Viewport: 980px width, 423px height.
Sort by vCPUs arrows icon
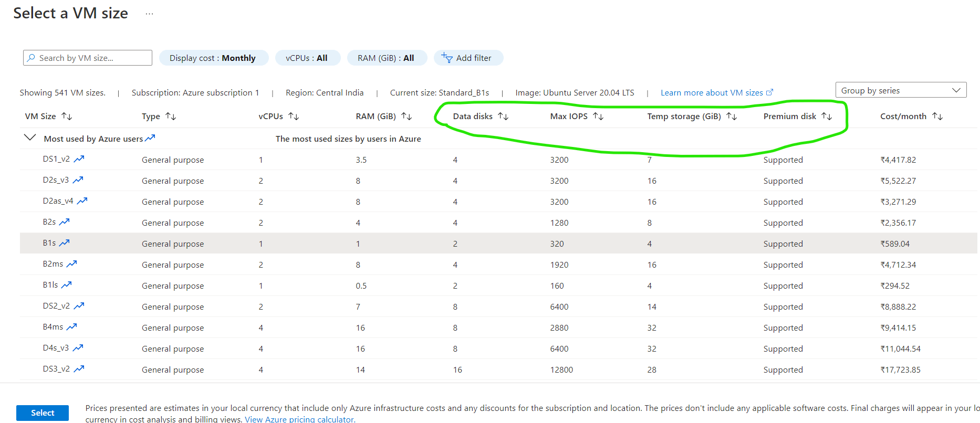(x=294, y=116)
